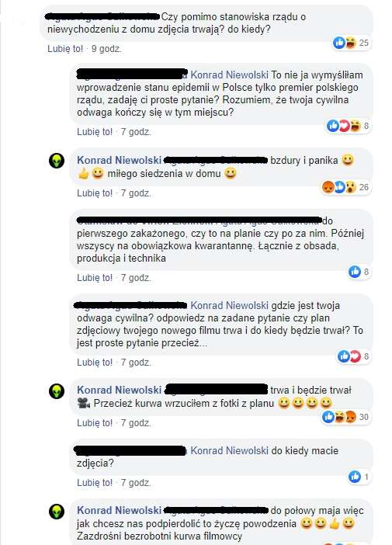
Task: Open Konrad Niewolski profile from "bzdury i panika" comment
Action: pos(120,160)
